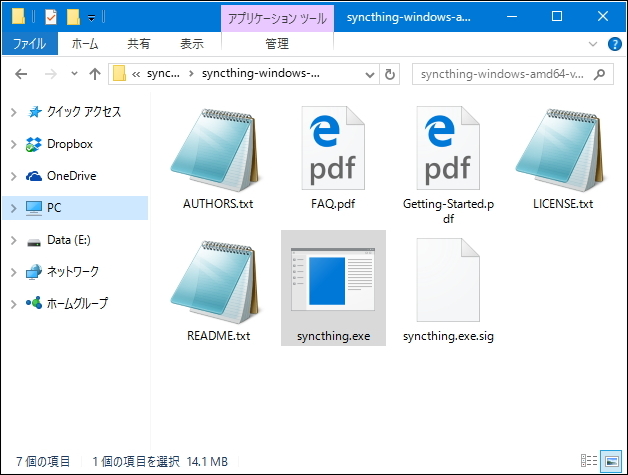Open the 表示 ribbon tab
The height and width of the screenshot is (475, 628).
(x=192, y=43)
